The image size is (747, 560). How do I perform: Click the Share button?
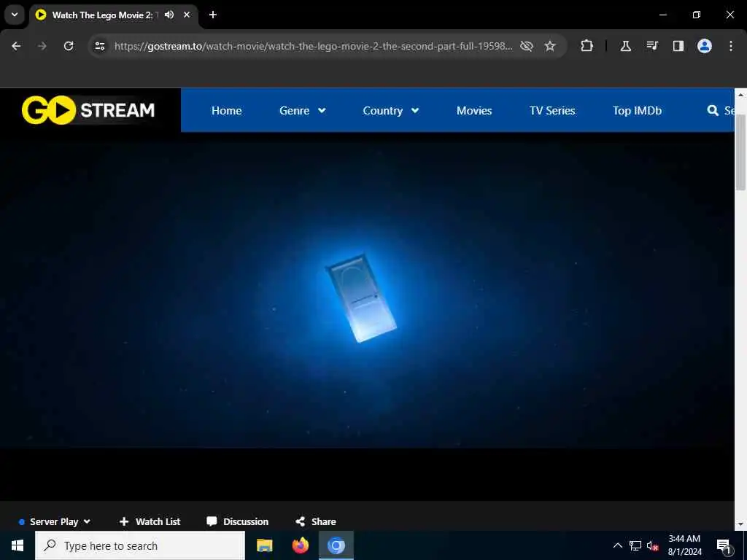315,521
